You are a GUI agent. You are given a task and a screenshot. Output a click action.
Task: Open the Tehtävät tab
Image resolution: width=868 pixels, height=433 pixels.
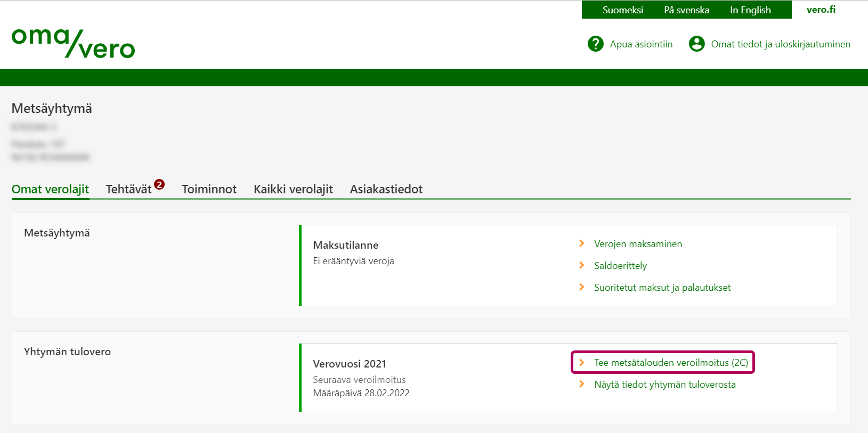click(x=128, y=189)
